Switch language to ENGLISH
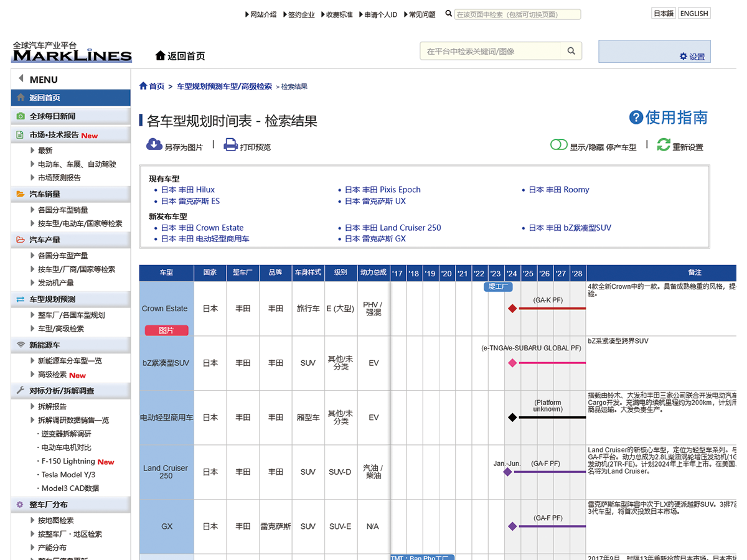The image size is (747, 560). click(x=694, y=13)
